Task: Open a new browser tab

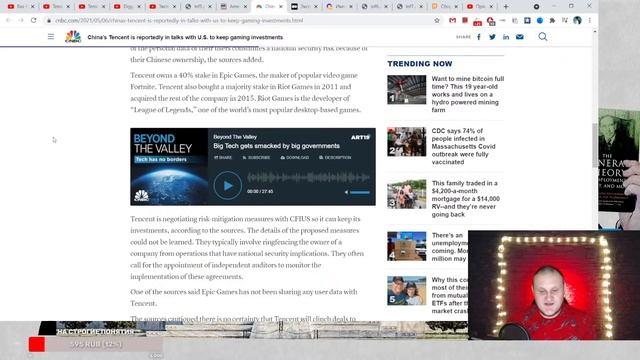Action: point(506,7)
